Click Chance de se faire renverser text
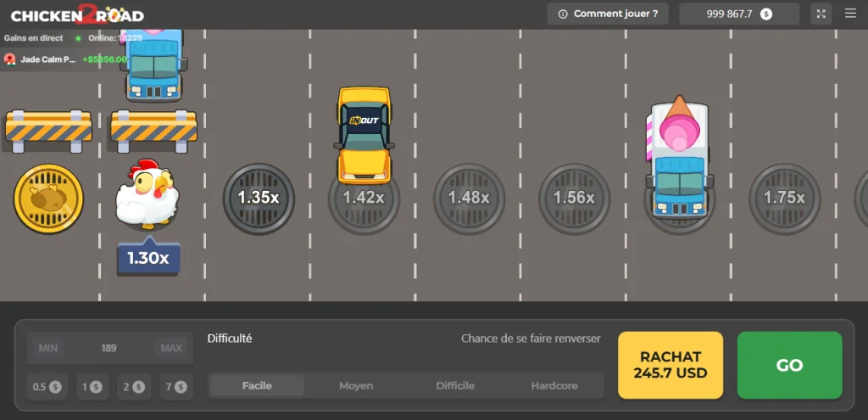This screenshot has height=420, width=868. tap(531, 339)
